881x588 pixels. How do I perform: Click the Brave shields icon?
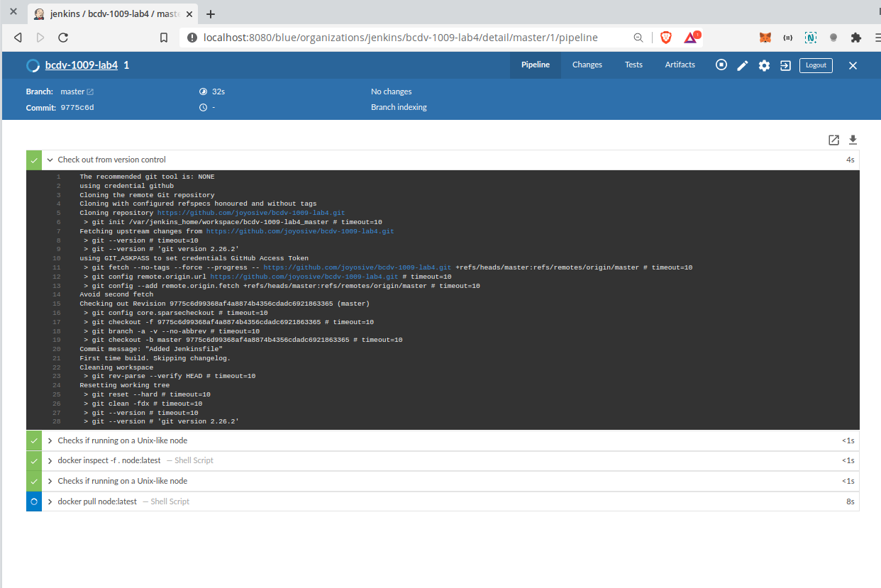665,38
